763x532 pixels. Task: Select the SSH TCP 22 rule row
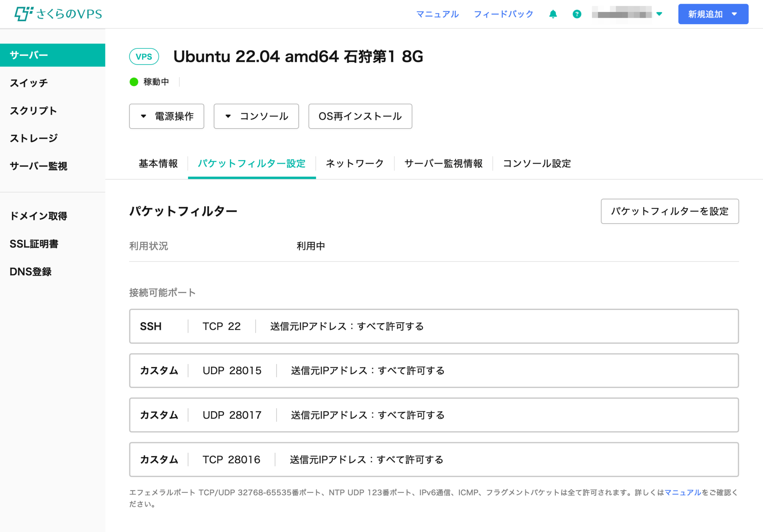pyautogui.click(x=433, y=326)
